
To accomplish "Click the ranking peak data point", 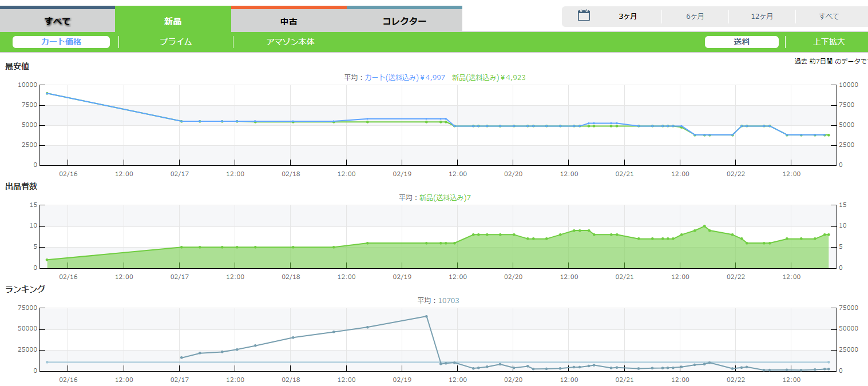I will pyautogui.click(x=426, y=316).
